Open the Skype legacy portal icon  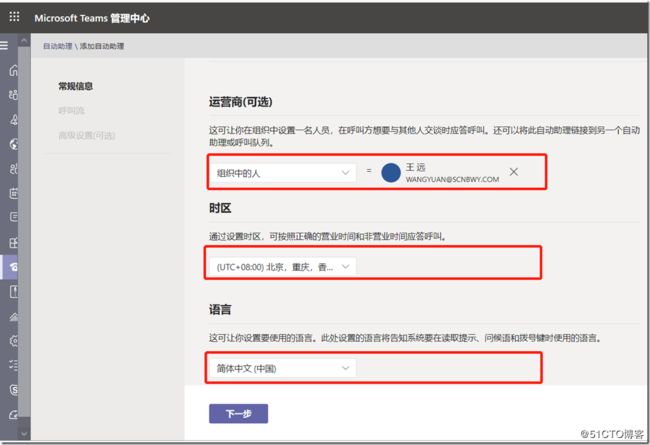[x=14, y=389]
